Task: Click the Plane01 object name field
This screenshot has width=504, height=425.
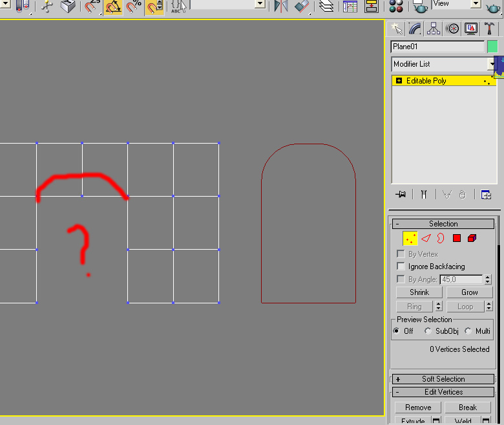Action: click(x=437, y=47)
